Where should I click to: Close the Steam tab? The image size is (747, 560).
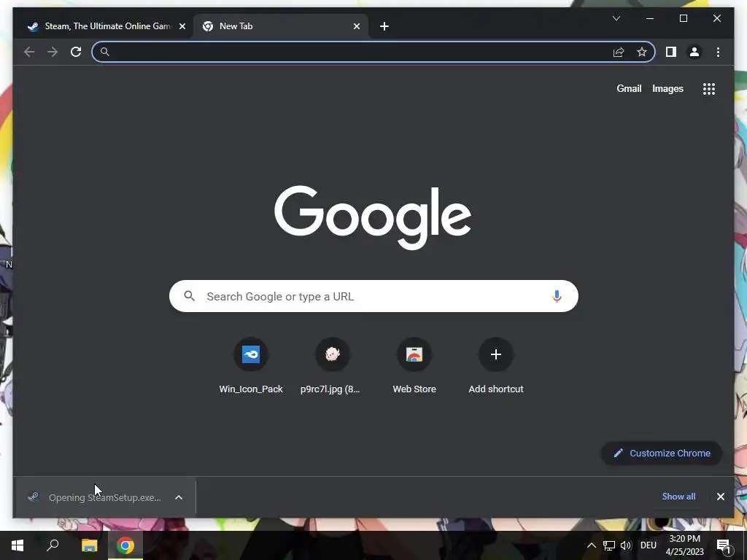(x=182, y=26)
